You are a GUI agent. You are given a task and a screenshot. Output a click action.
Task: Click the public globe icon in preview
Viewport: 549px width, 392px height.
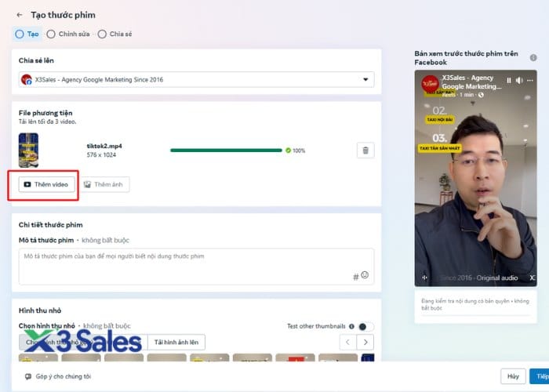click(481, 95)
